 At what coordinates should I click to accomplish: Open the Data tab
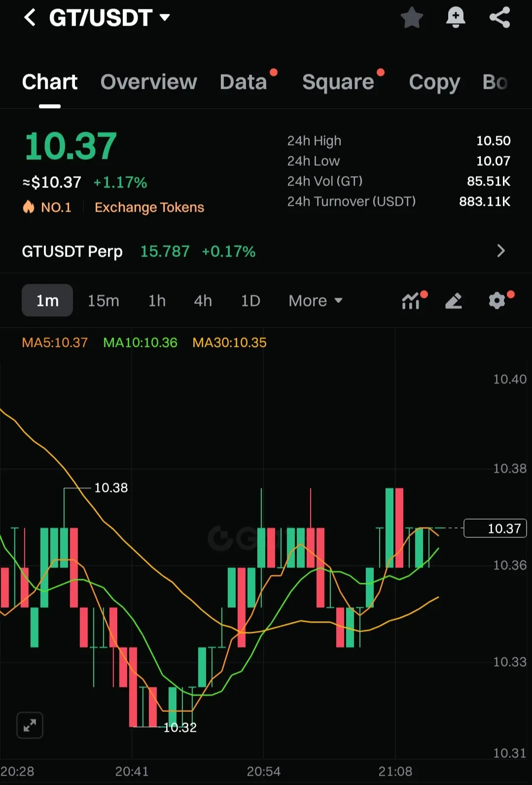pos(244,82)
